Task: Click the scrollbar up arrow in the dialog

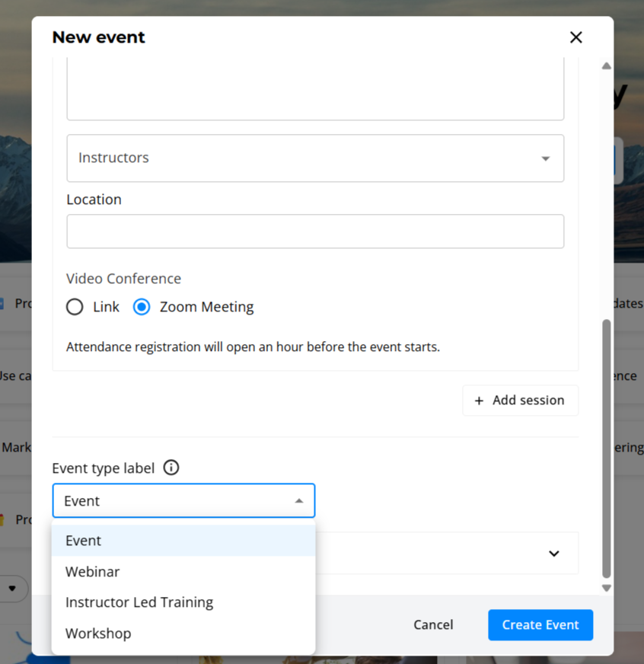Action: (606, 66)
